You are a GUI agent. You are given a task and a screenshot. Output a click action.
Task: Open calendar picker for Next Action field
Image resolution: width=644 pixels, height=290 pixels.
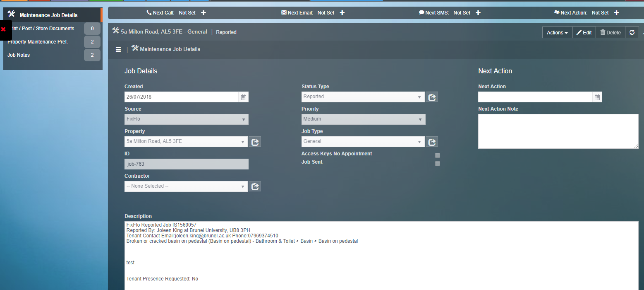click(597, 97)
